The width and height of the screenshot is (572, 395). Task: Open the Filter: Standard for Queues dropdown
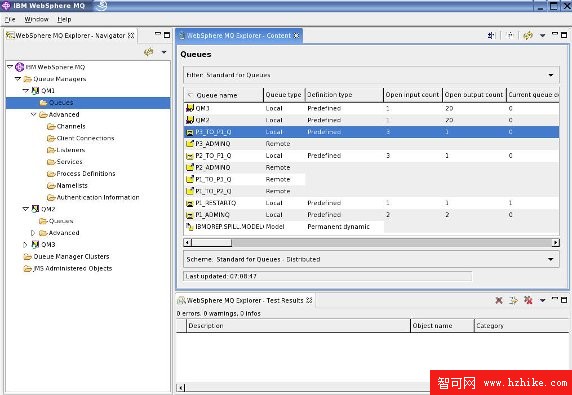[x=371, y=75]
